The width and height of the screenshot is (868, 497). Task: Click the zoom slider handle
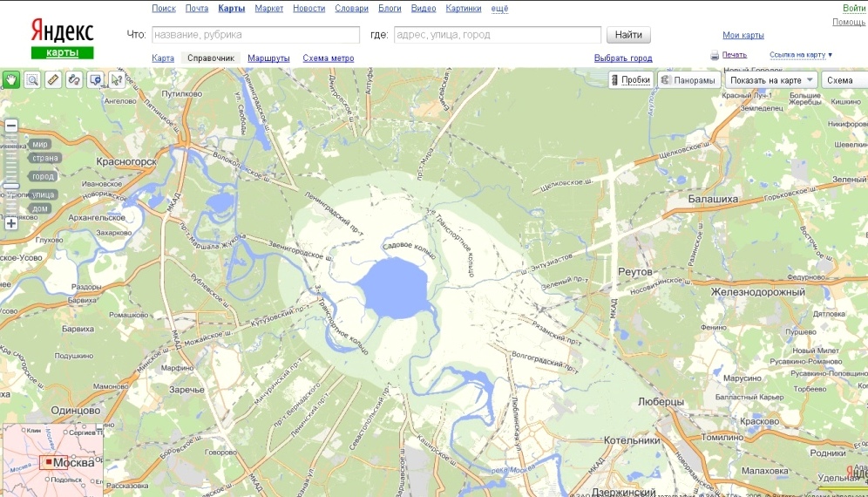click(x=11, y=186)
